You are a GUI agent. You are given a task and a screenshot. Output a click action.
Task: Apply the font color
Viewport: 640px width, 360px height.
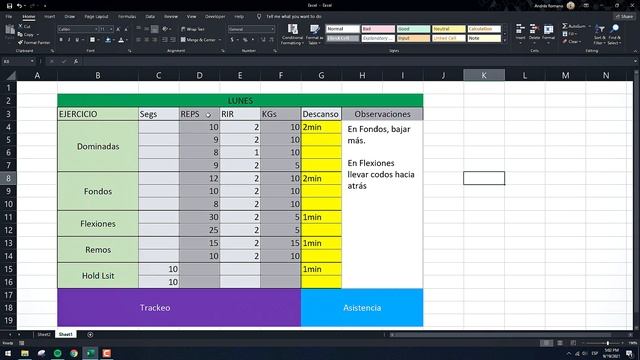click(121, 40)
